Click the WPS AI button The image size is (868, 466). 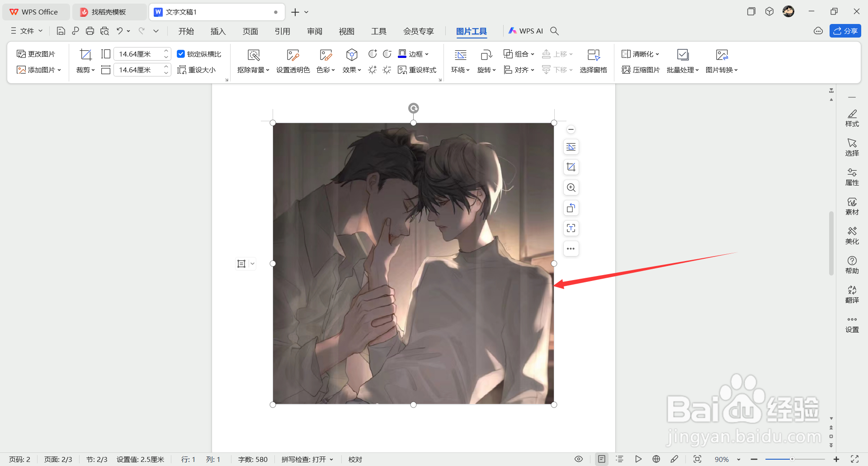[x=526, y=31]
